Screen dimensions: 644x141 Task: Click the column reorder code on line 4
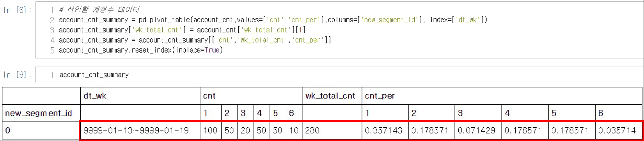click(195, 40)
